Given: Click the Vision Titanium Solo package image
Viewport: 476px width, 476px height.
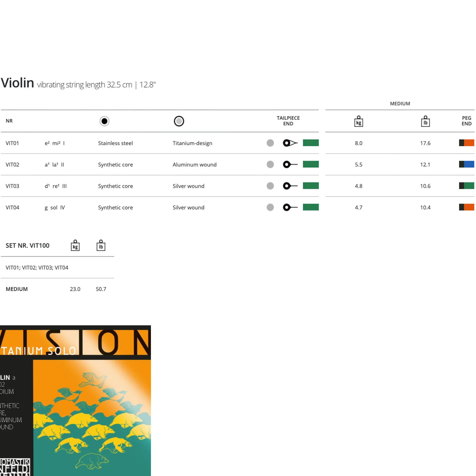Looking at the screenshot, I should (75, 400).
